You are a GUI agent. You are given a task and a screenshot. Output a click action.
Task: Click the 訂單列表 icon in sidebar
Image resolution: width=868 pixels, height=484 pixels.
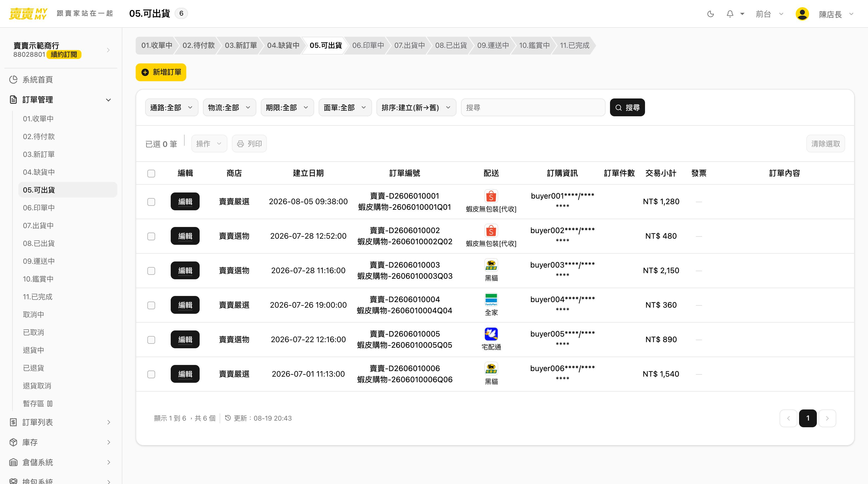pos(13,422)
